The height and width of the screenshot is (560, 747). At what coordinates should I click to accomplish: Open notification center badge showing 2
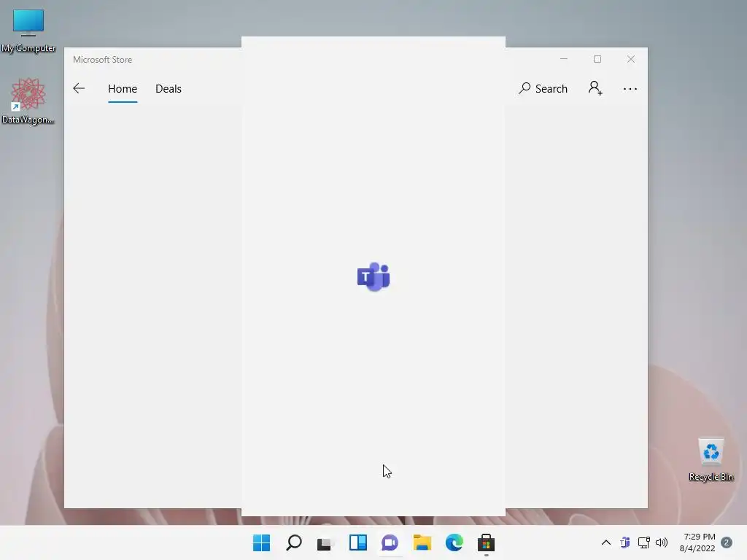point(727,542)
